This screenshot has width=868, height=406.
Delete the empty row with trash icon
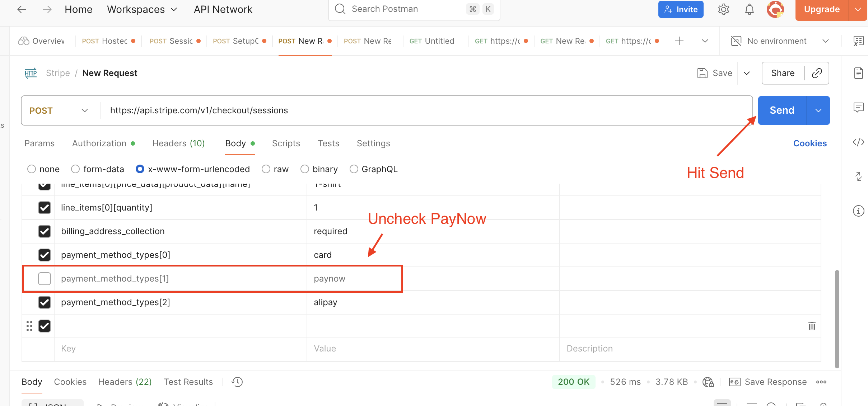[812, 326]
